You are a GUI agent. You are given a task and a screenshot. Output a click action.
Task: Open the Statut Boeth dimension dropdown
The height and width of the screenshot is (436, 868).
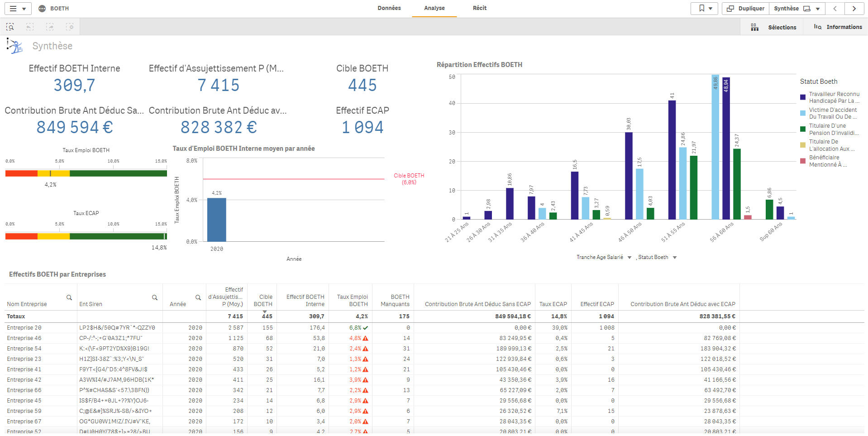click(x=675, y=258)
